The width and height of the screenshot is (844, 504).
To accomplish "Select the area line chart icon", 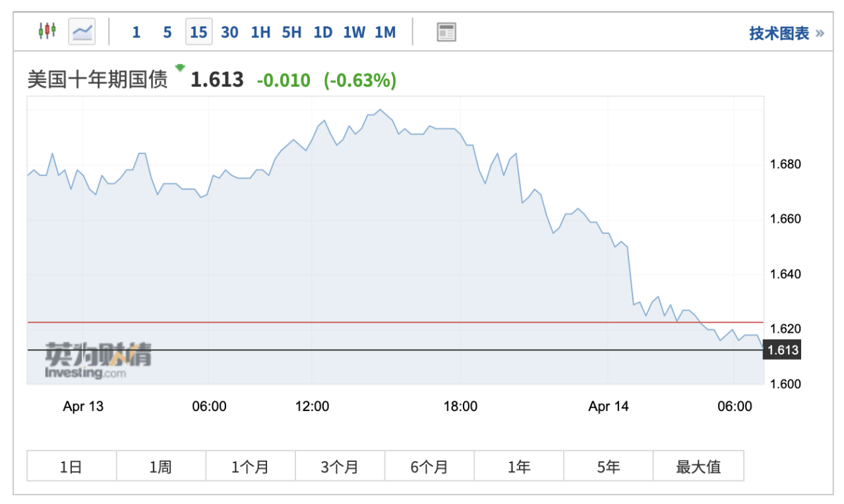I will point(82,31).
